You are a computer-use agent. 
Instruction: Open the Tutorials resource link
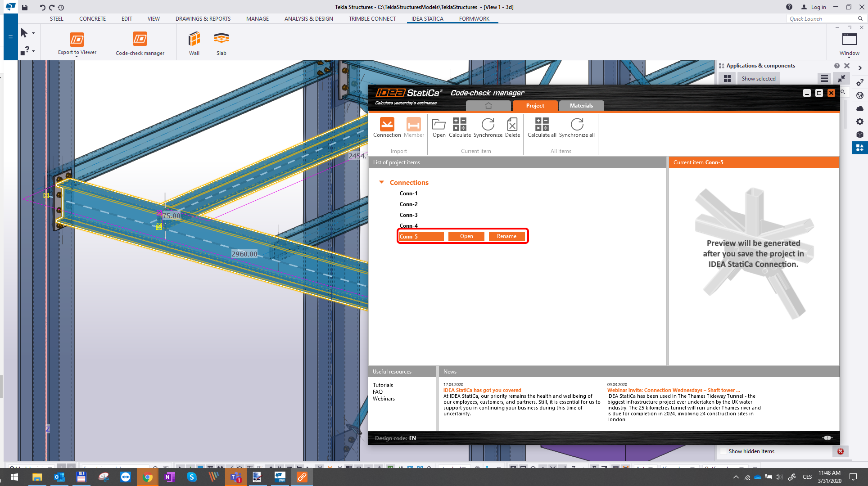click(383, 385)
